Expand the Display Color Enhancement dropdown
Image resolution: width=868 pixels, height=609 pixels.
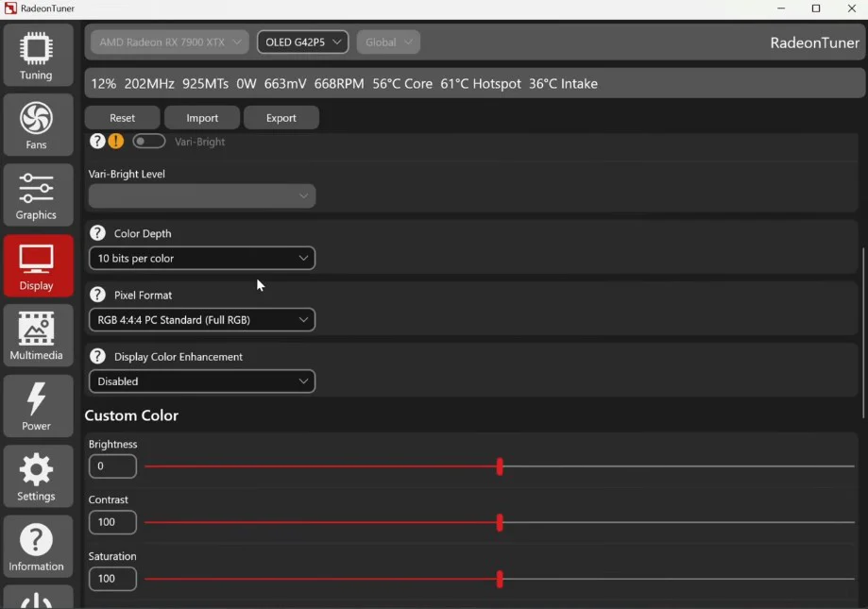pyautogui.click(x=202, y=381)
